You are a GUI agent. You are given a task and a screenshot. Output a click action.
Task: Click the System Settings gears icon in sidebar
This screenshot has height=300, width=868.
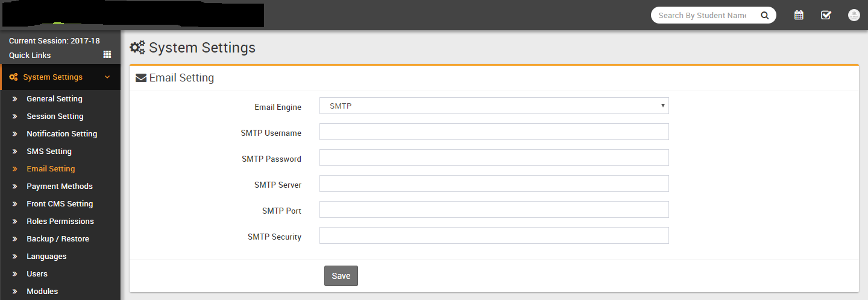[13, 77]
